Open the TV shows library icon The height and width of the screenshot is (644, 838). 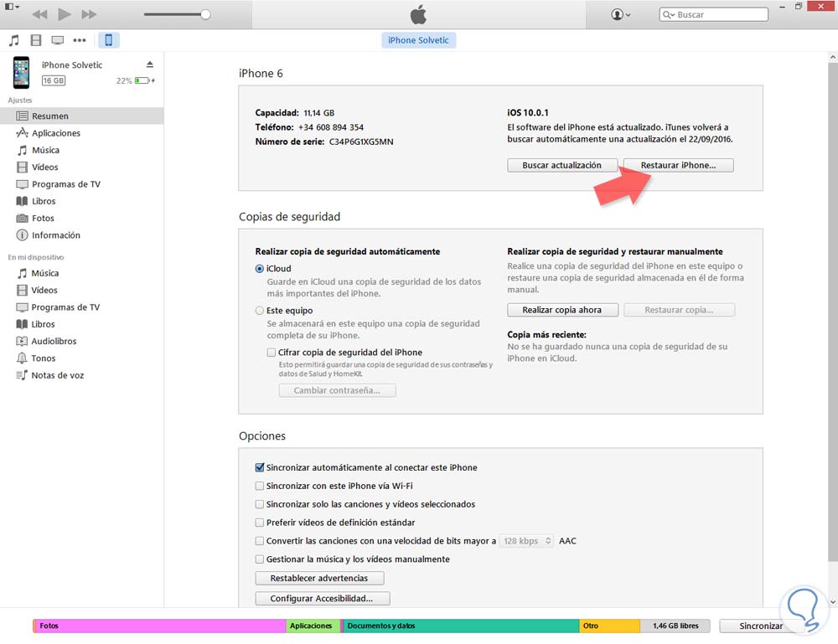click(x=57, y=40)
